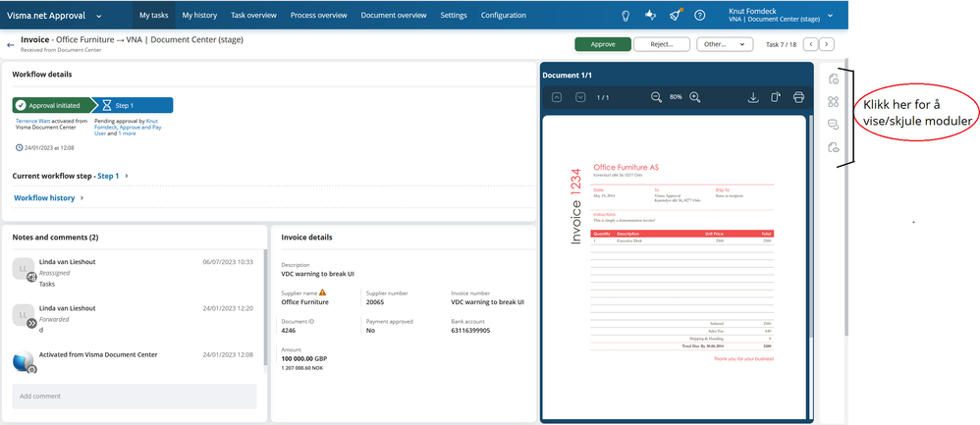Viewport: 980px width, 425px height.
Task: Toggle first sidebar module icon with clock
Action: coord(833,79)
